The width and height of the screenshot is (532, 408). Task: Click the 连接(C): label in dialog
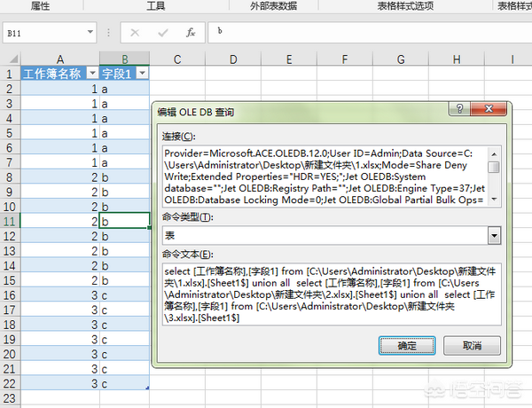coord(179,137)
